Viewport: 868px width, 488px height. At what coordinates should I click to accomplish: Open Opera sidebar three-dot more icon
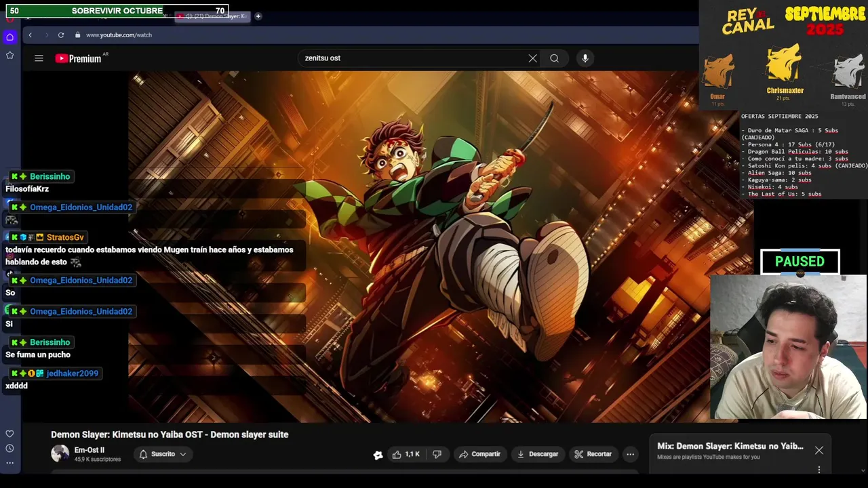(x=9, y=463)
